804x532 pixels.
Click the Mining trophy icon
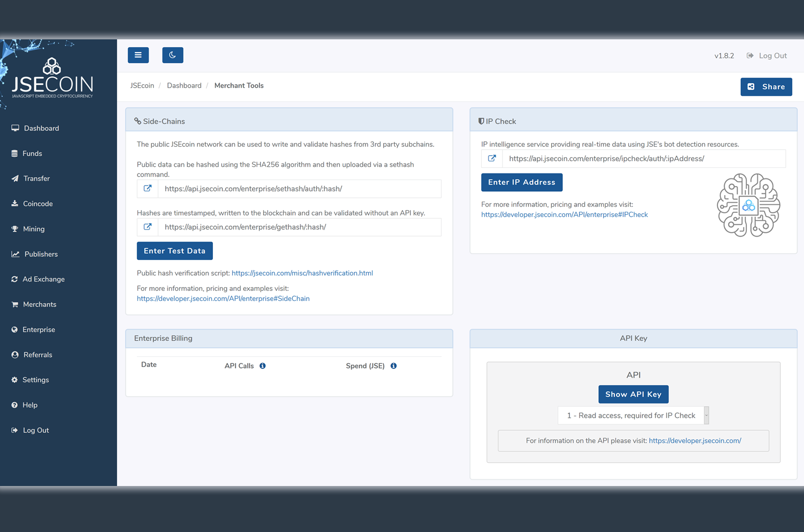[x=15, y=229]
